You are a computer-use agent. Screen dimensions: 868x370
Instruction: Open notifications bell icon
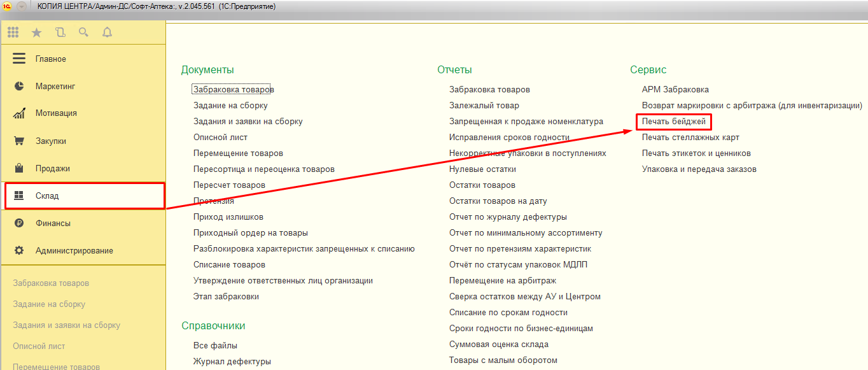[107, 32]
